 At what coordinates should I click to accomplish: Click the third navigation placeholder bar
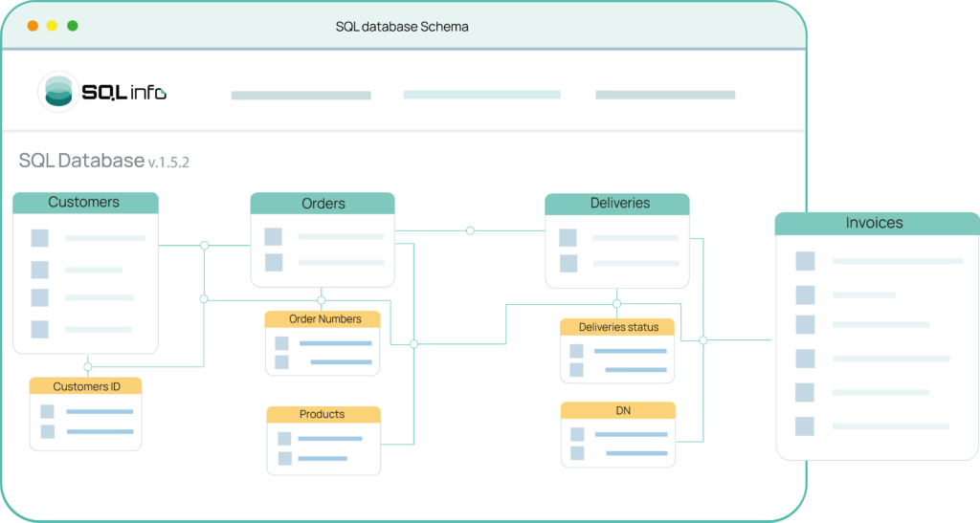click(x=666, y=95)
